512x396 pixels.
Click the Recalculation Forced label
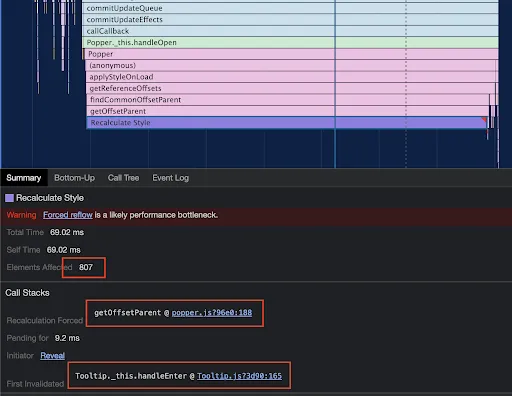pos(45,321)
